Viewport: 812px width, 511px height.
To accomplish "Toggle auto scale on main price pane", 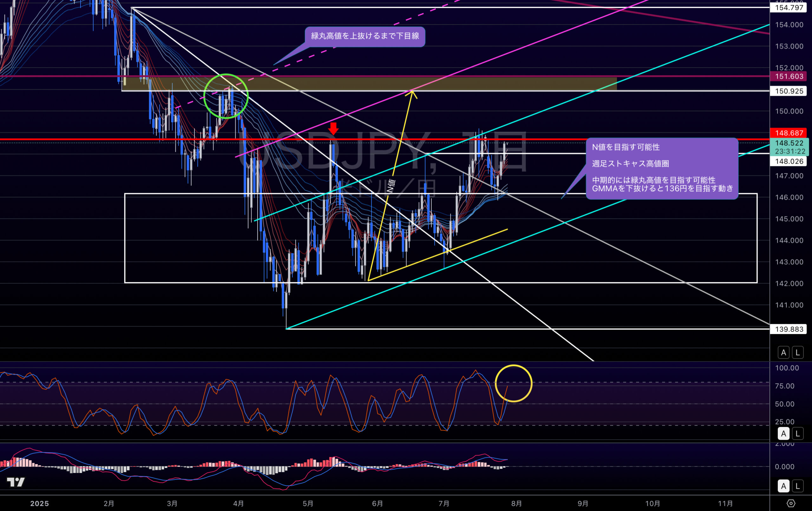I will (x=783, y=353).
